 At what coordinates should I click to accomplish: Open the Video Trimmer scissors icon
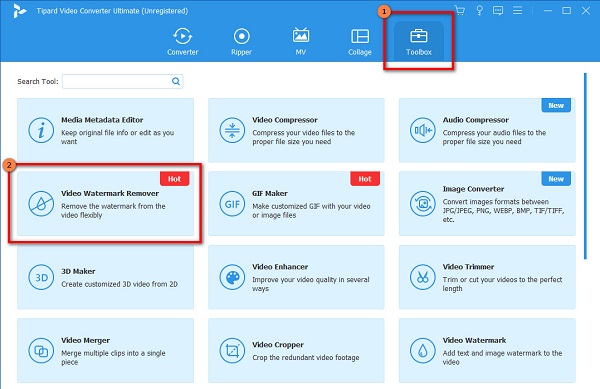pyautogui.click(x=422, y=277)
